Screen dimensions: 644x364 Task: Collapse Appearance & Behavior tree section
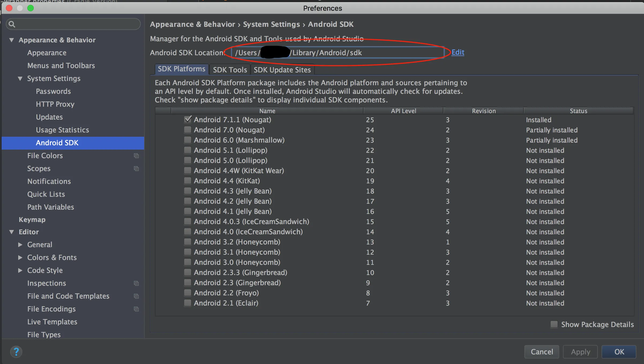point(12,40)
